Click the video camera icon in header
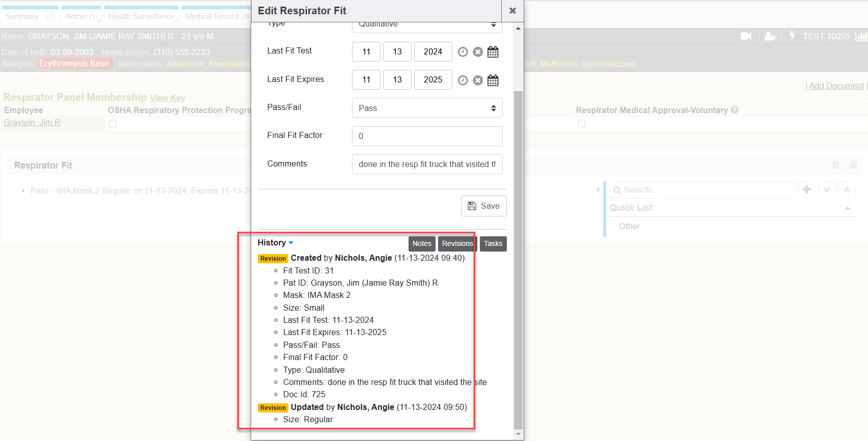868x441 pixels. 746,36
